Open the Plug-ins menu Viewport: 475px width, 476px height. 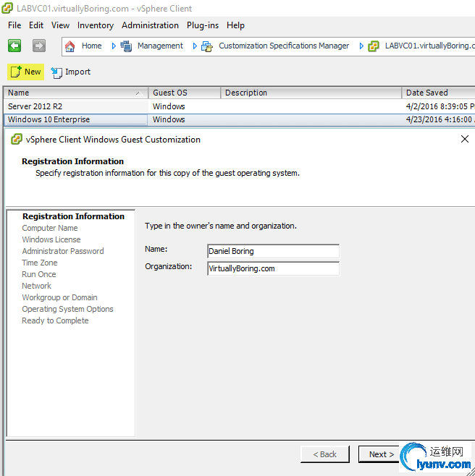[x=203, y=25]
